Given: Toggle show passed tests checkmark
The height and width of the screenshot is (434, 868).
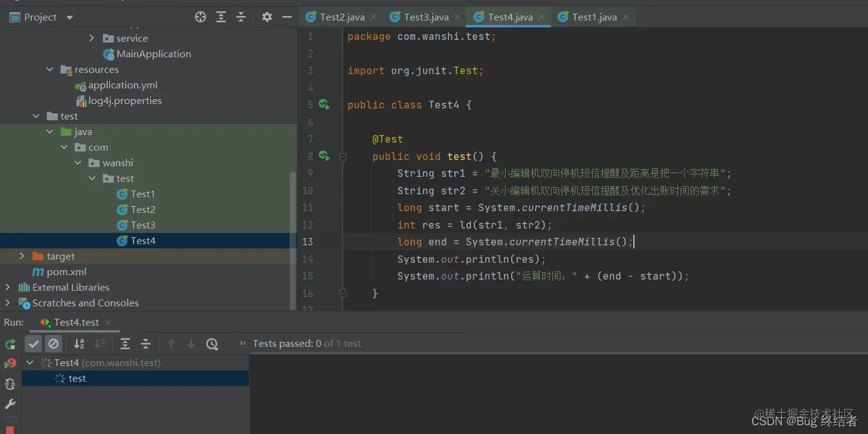Looking at the screenshot, I should 34,344.
